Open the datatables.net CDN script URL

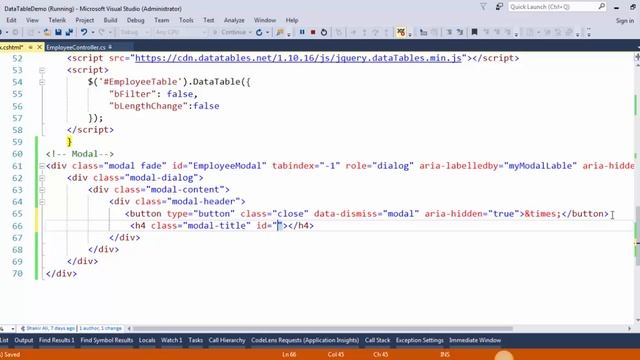point(298,58)
